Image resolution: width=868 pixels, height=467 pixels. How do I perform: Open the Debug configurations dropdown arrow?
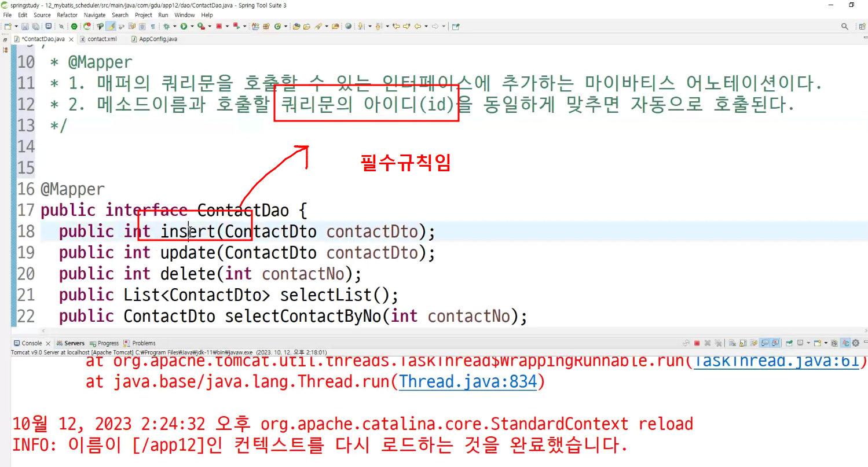pos(174,26)
